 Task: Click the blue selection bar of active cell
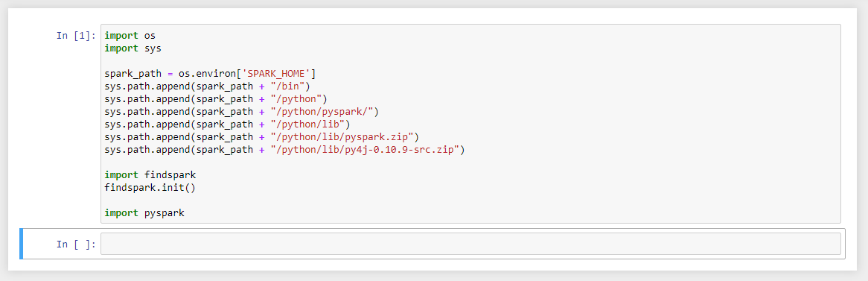point(21,243)
